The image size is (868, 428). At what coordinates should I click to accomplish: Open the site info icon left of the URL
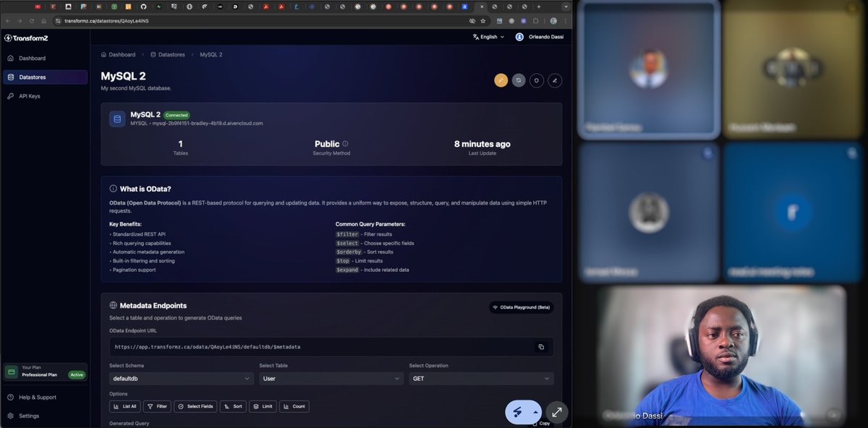click(59, 21)
